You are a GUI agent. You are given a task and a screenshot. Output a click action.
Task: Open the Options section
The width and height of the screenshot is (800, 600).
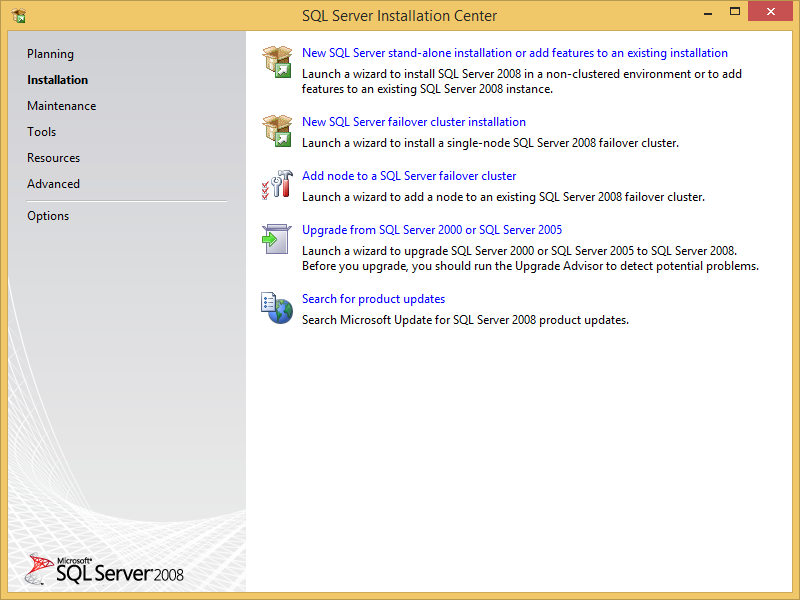47,215
